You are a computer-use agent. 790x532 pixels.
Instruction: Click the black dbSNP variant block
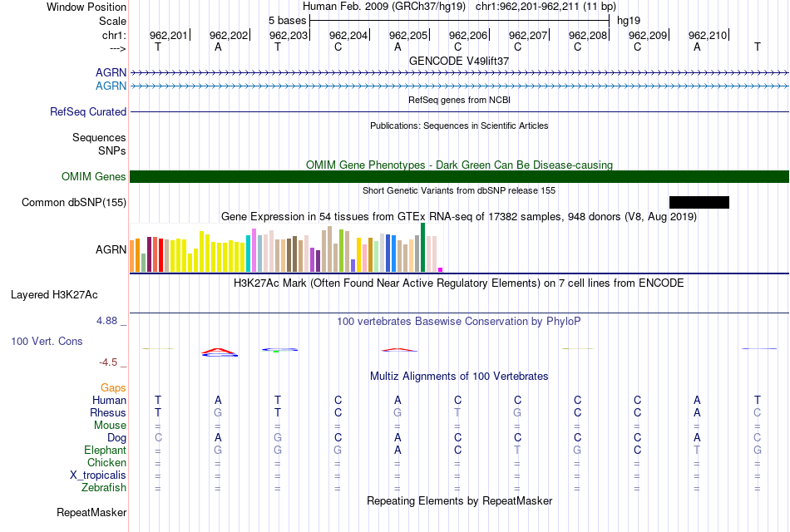(x=699, y=203)
